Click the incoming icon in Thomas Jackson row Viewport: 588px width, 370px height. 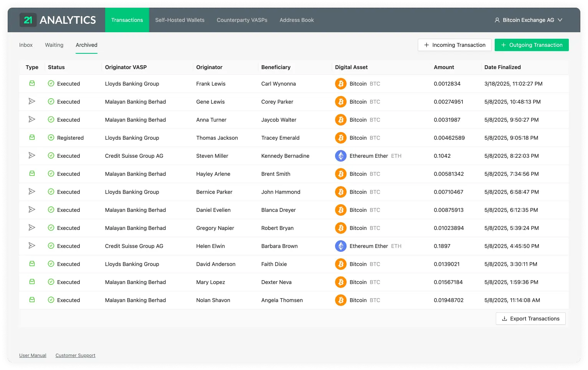32,137
